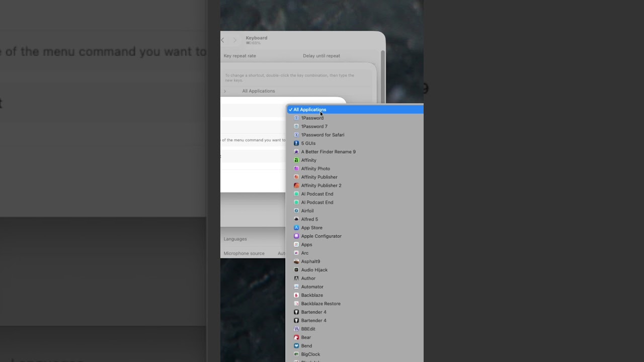Choose the Alfred 5 hat icon
Screen dimensions: 644x362
click(296, 219)
